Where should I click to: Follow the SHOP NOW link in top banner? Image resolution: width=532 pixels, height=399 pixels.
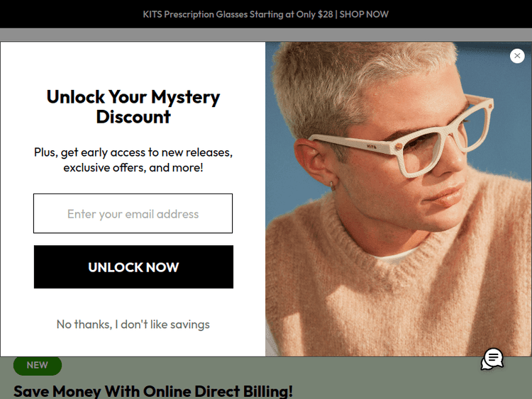click(364, 14)
